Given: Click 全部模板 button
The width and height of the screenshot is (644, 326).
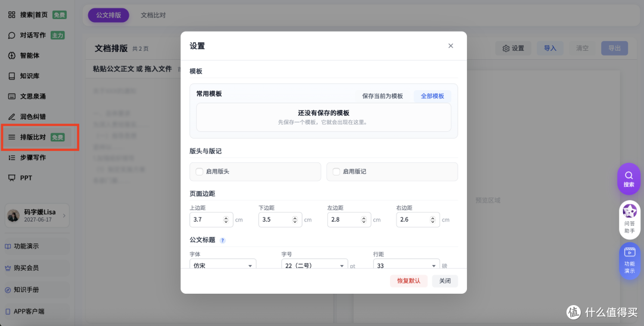Looking at the screenshot, I should [432, 96].
